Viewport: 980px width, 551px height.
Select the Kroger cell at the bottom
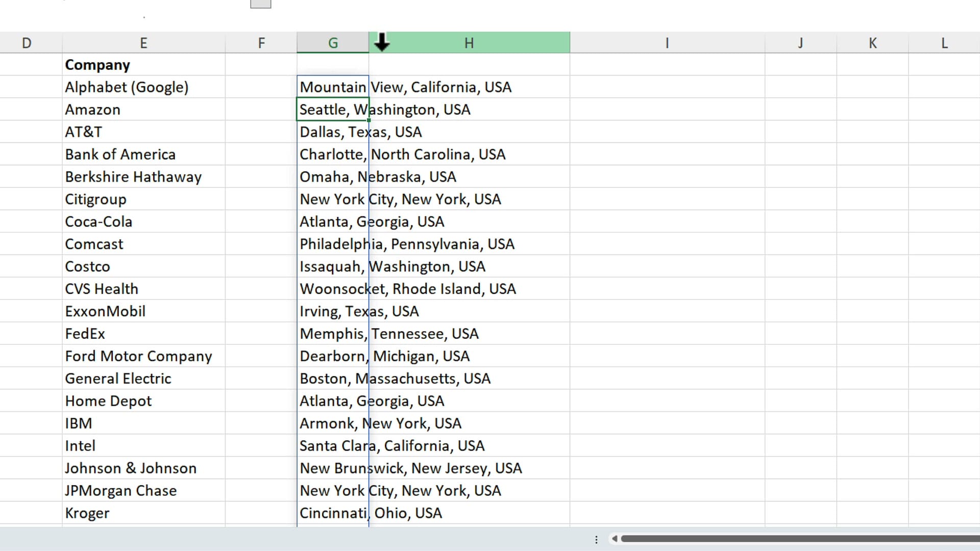(x=87, y=513)
